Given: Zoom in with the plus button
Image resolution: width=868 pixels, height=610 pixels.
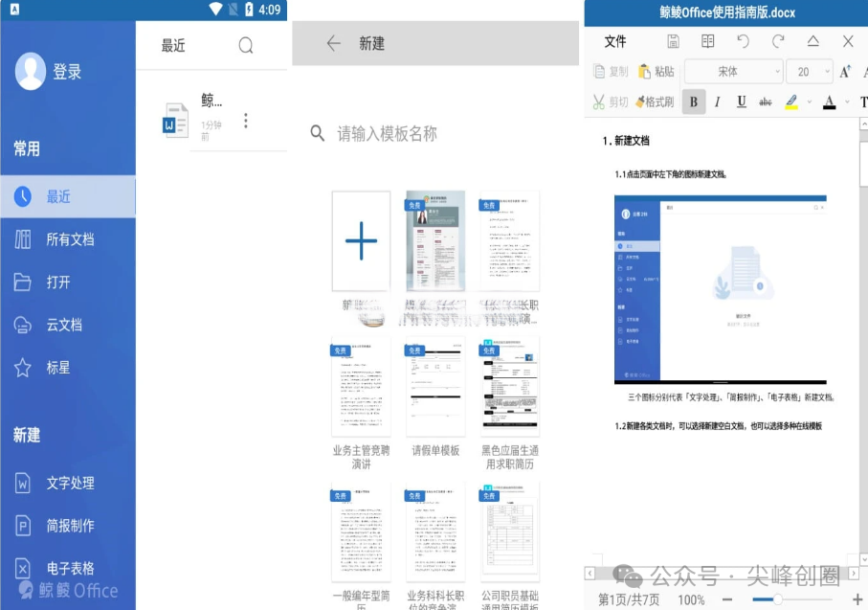Looking at the screenshot, I should click(x=857, y=599).
